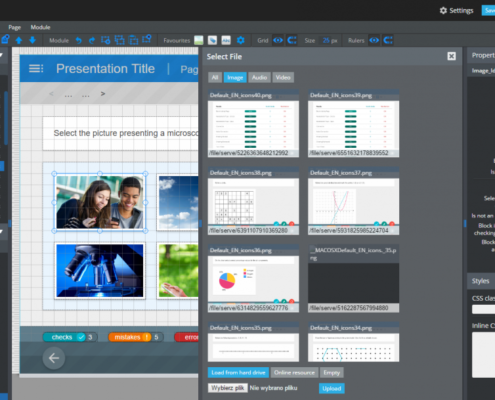Image resolution: width=495 pixels, height=400 pixels.
Task: Toggle Grid visibility eye icon
Action: click(278, 40)
